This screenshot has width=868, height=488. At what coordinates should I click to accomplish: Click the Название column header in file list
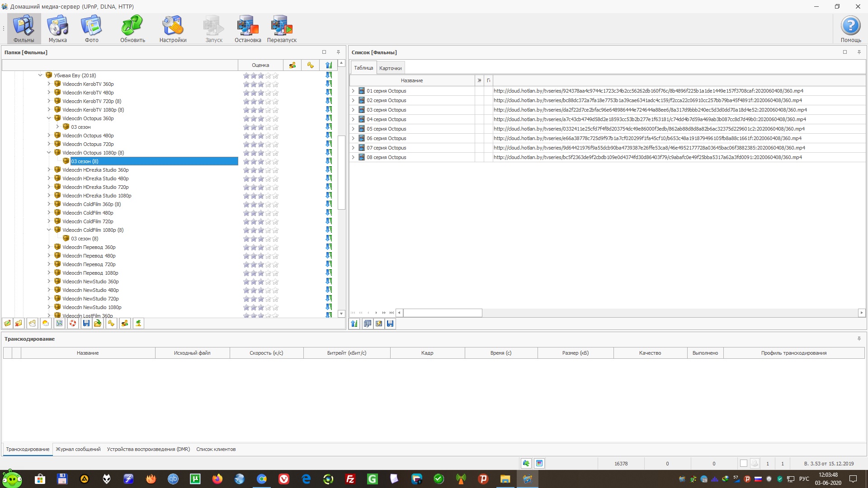pyautogui.click(x=411, y=80)
